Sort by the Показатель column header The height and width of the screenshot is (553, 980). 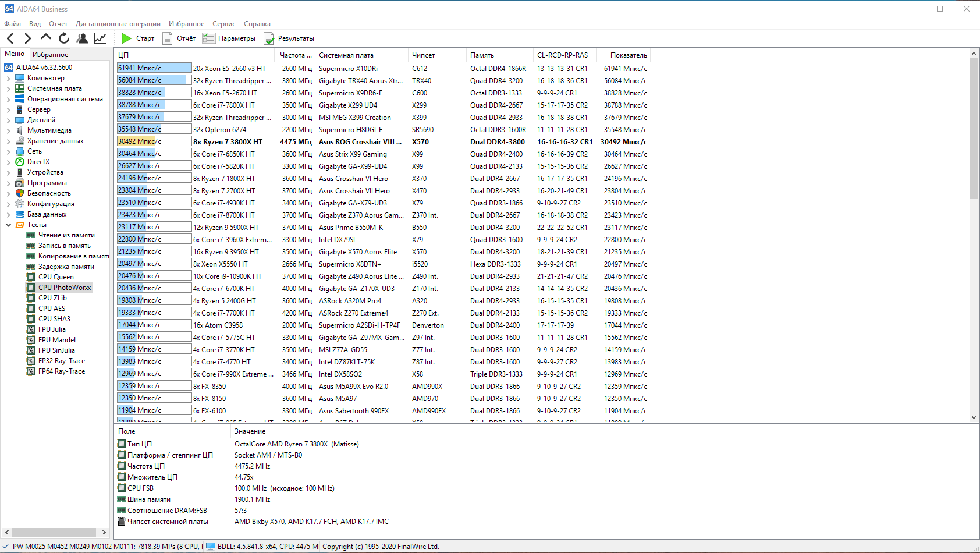pos(623,55)
